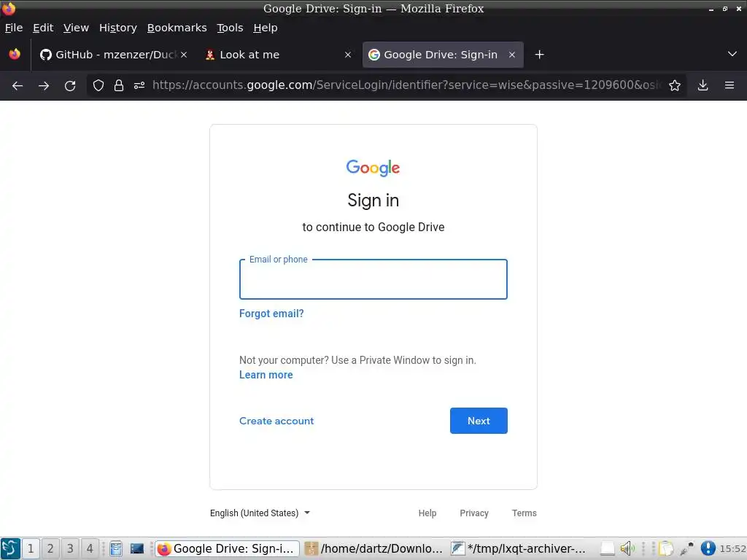Screen dimensions: 747x560
Task: Open the LXQt start menu icon
Action: [x=10, y=548]
